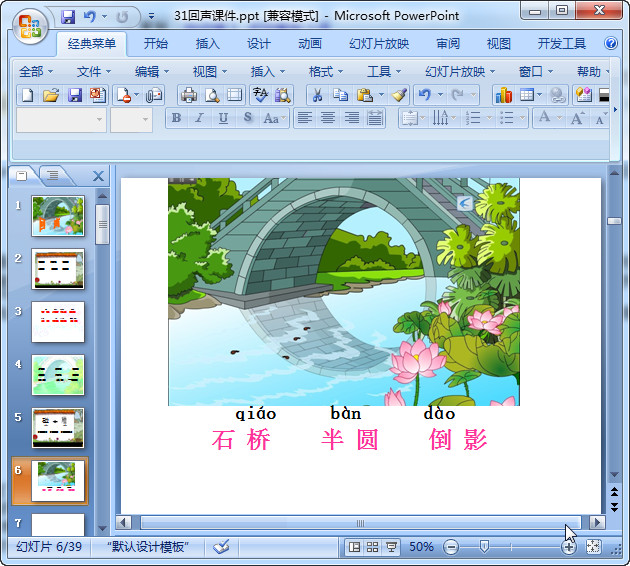Switch to the 开始 ribbon tab

[x=156, y=43]
